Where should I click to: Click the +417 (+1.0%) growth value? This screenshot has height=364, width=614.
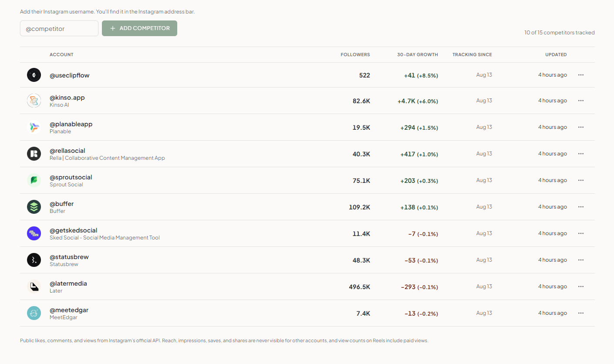click(419, 154)
